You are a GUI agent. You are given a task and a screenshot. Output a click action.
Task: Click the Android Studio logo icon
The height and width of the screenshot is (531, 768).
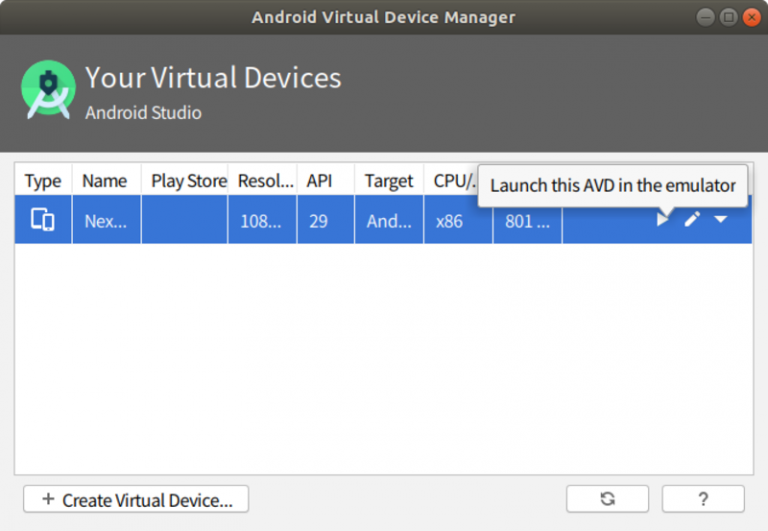(48, 90)
